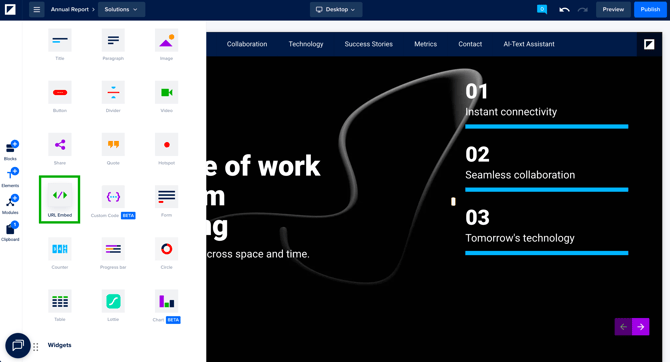Image resolution: width=670 pixels, height=362 pixels.
Task: Open the Success Stories nav item
Action: (x=369, y=44)
